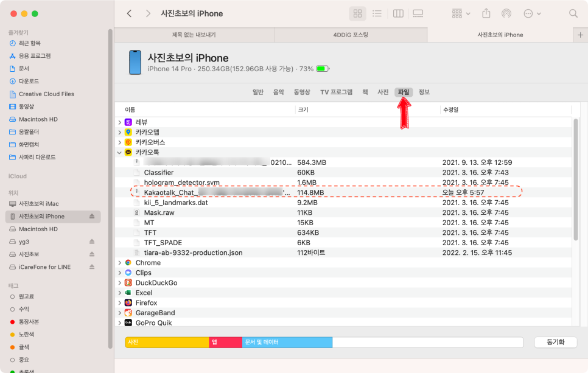Switch to column view
The width and height of the screenshot is (588, 373).
pos(398,13)
